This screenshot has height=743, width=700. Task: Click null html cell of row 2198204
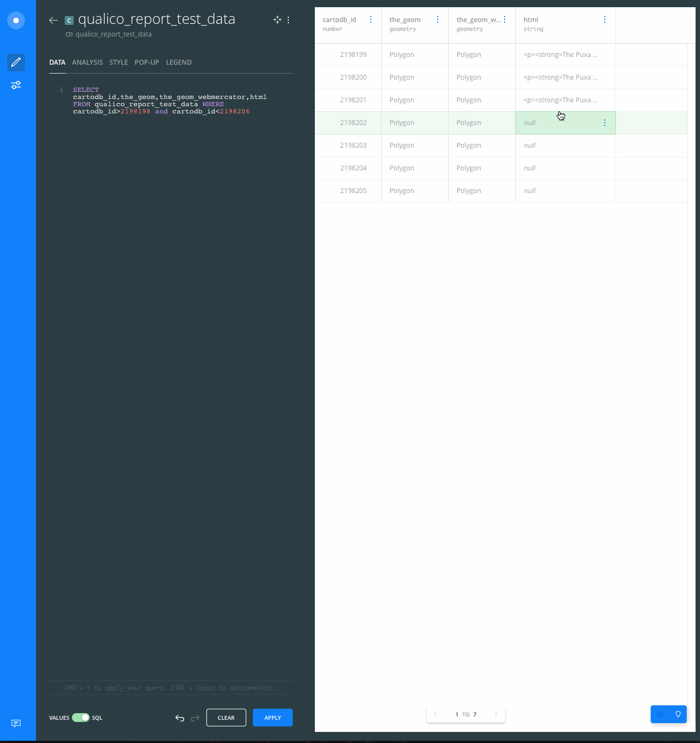coord(566,168)
